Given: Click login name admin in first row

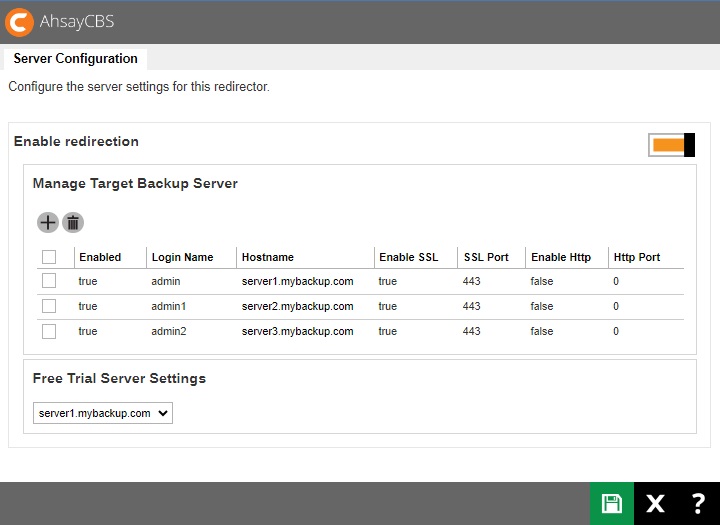Looking at the screenshot, I should 166,281.
